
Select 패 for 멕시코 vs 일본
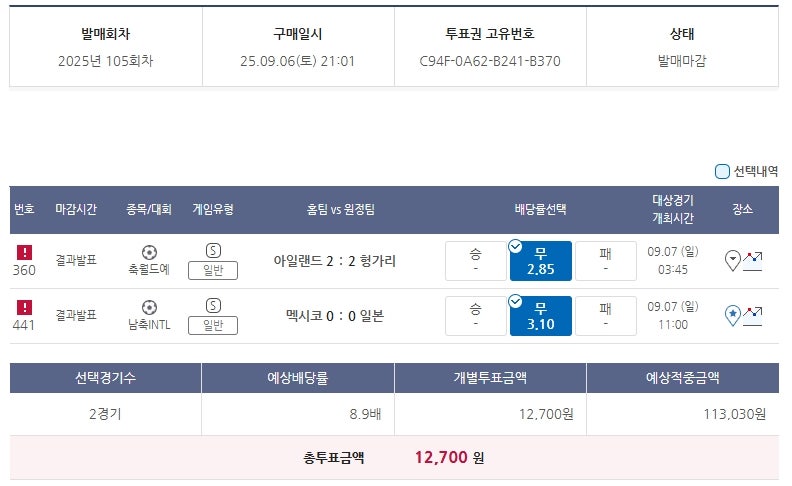605,316
